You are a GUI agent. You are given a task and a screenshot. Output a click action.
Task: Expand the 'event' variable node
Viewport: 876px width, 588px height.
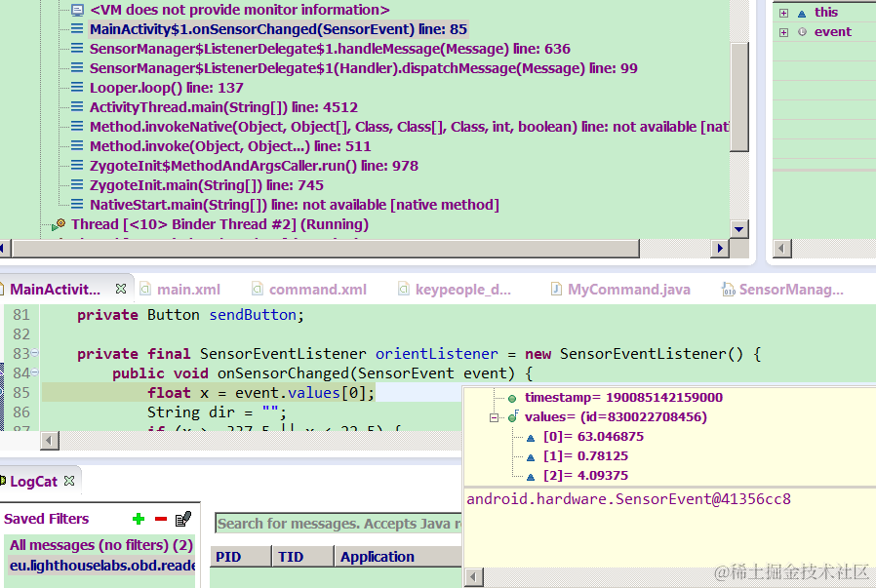(x=784, y=32)
